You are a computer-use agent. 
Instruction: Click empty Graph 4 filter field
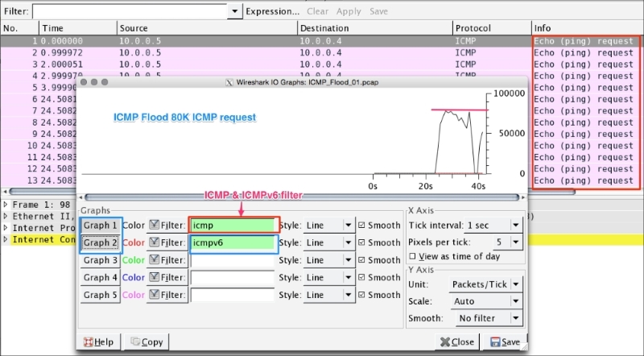[233, 278]
